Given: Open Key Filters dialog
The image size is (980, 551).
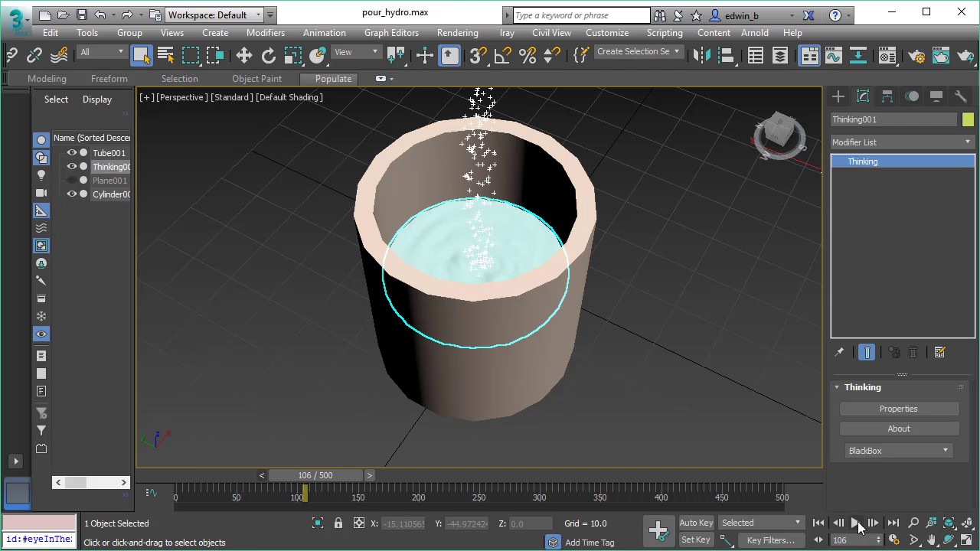Looking at the screenshot, I should pyautogui.click(x=771, y=540).
